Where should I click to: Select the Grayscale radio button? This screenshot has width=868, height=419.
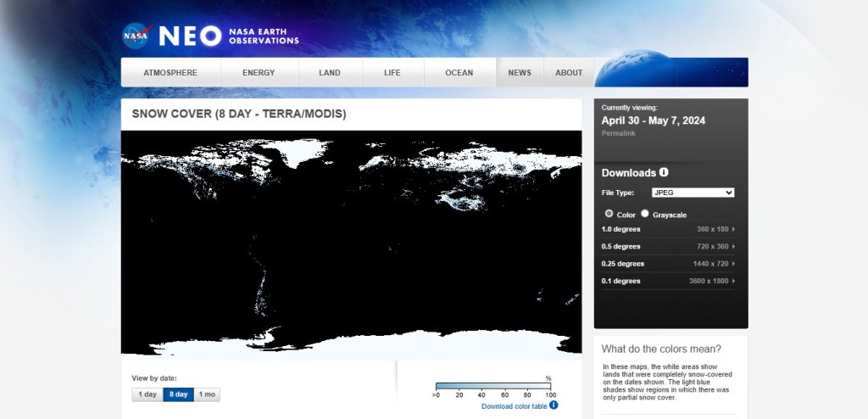click(645, 214)
